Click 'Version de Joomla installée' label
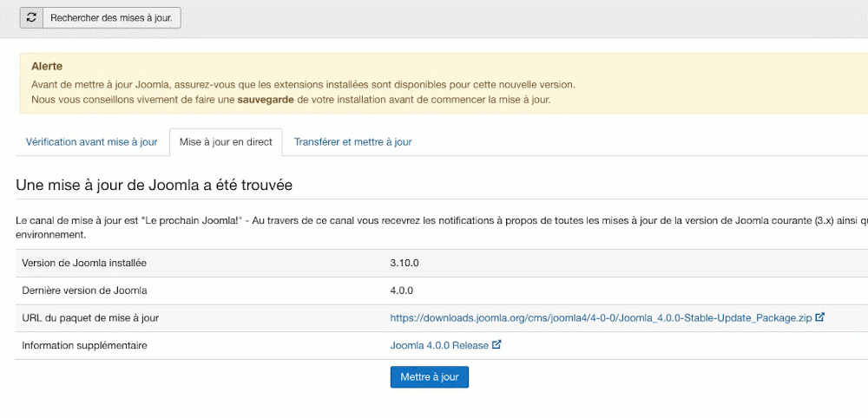868x418 pixels. coord(84,263)
